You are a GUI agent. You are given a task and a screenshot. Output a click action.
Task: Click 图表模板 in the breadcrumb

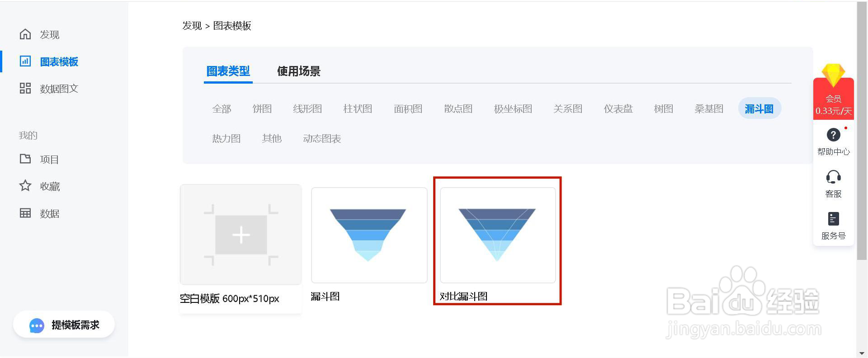click(232, 26)
